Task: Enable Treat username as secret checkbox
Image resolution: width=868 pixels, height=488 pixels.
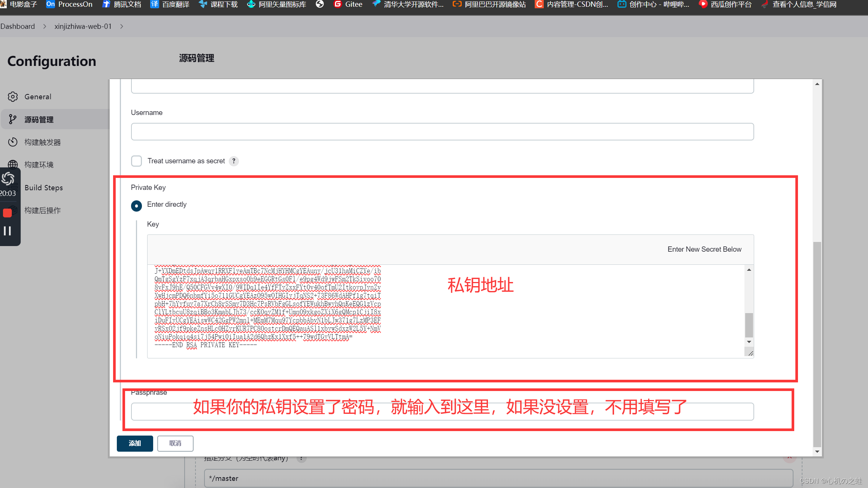Action: coord(137,161)
